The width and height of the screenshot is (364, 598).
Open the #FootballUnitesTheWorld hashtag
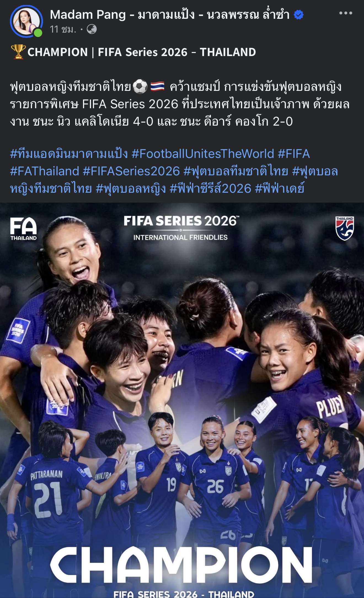pyautogui.click(x=203, y=154)
